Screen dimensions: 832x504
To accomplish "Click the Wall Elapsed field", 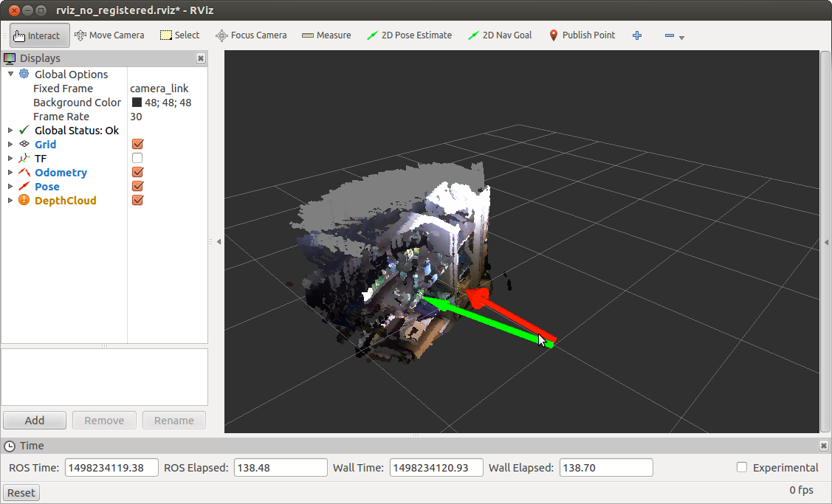I will pos(606,467).
